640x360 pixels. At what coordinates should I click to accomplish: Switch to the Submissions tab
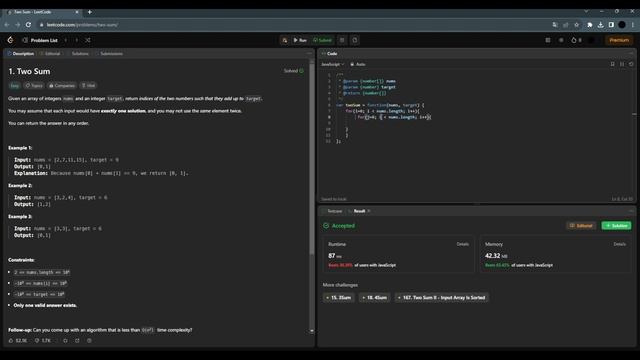(x=109, y=53)
